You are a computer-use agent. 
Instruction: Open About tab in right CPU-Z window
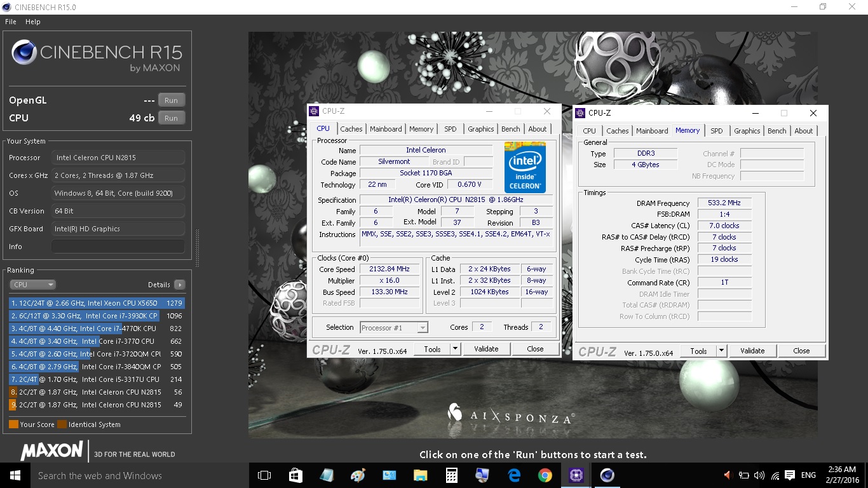point(804,131)
